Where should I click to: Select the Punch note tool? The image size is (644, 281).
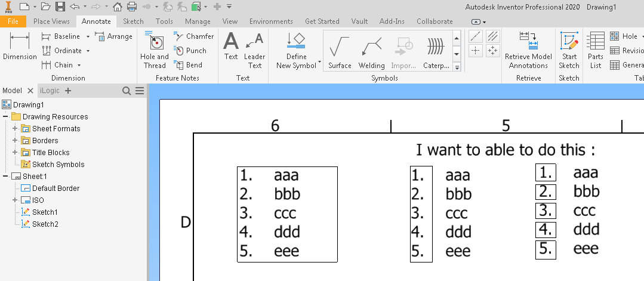click(x=190, y=51)
